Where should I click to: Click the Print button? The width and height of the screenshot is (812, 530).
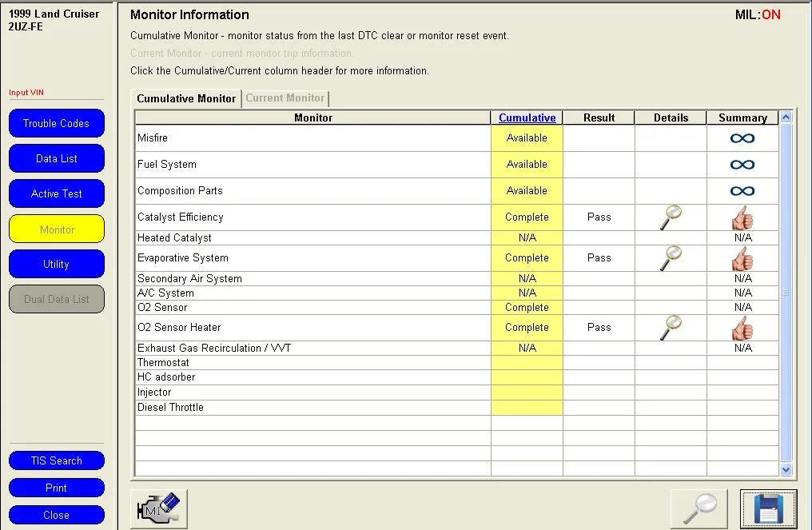[57, 488]
